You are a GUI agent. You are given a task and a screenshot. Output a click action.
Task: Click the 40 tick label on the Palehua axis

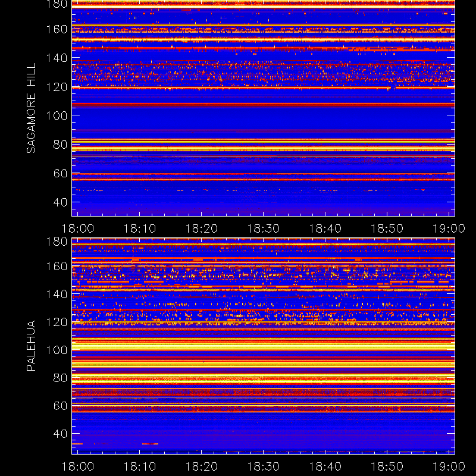click(x=60, y=434)
